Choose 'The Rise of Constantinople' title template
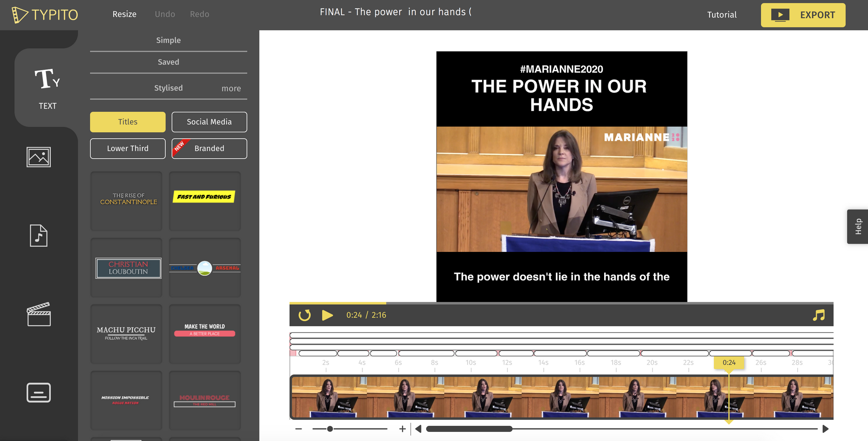 point(126,201)
